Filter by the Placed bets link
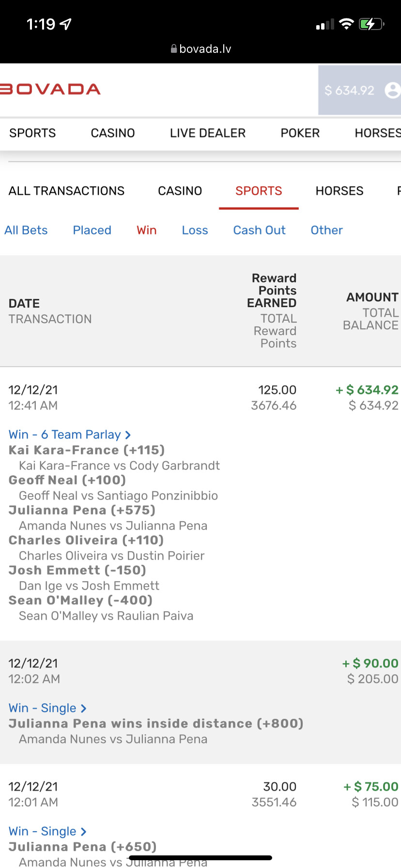Image resolution: width=401 pixels, height=868 pixels. click(x=92, y=230)
